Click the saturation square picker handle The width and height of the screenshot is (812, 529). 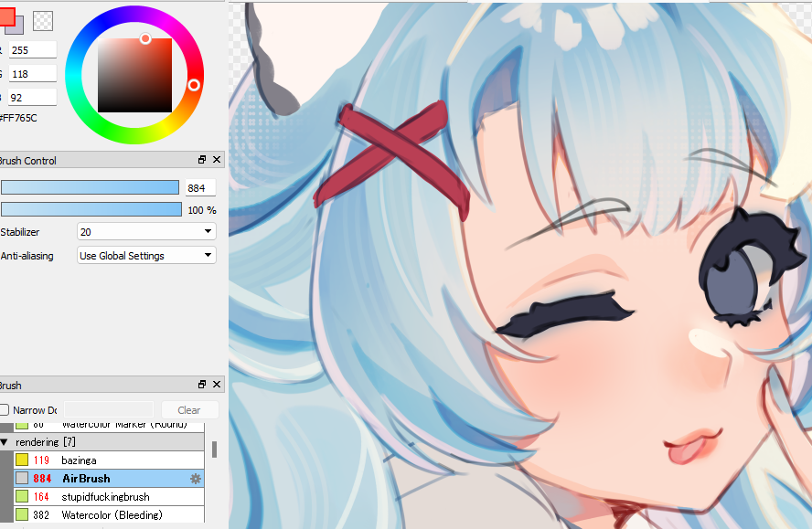(x=145, y=38)
